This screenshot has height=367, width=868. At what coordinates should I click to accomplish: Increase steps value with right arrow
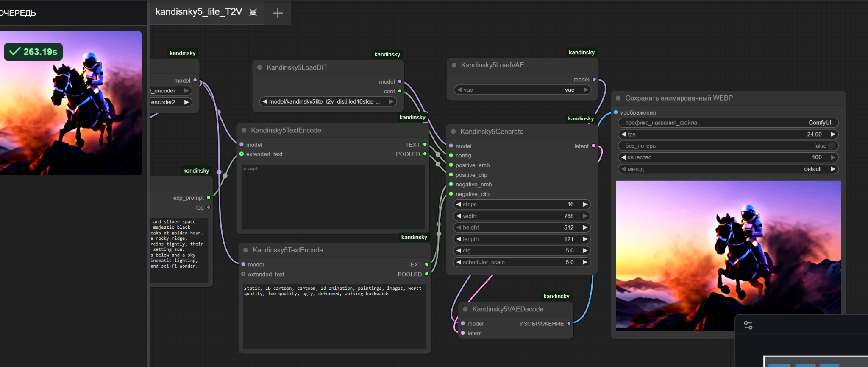click(585, 205)
